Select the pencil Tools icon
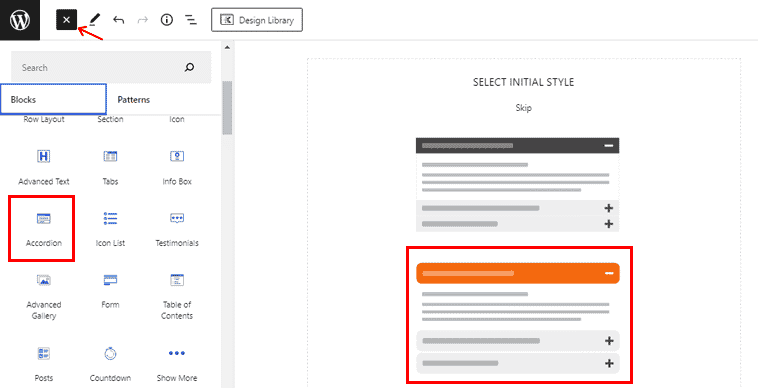The height and width of the screenshot is (388, 760). (95, 20)
